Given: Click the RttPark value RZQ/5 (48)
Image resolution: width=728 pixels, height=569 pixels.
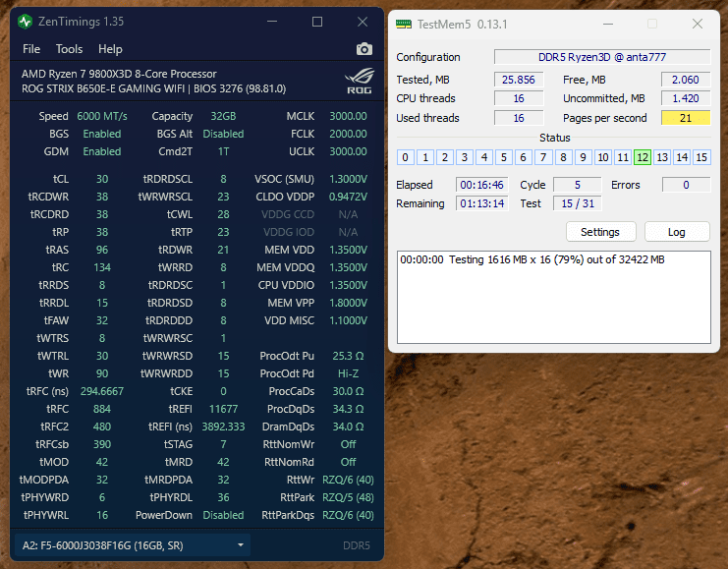Looking at the screenshot, I should coord(348,497).
